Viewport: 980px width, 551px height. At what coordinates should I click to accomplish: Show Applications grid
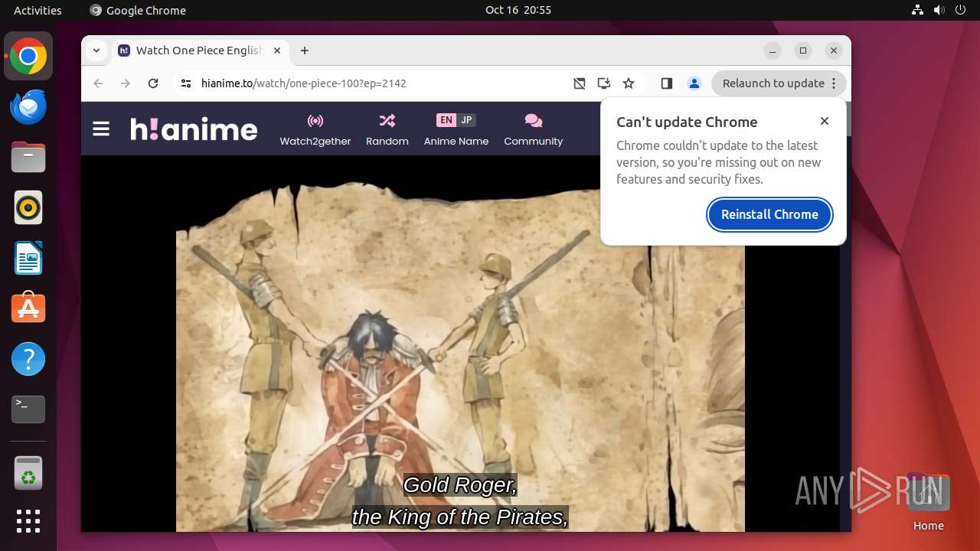point(28,521)
